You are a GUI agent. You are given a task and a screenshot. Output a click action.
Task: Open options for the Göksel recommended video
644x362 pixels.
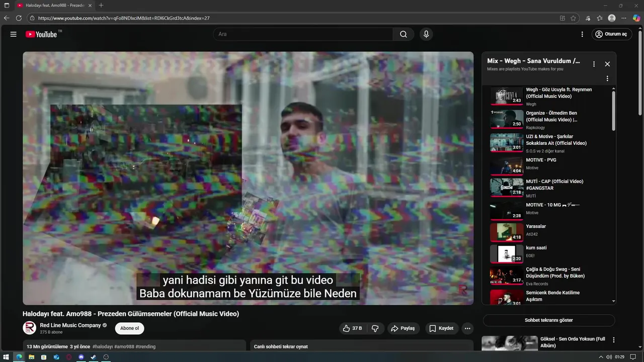[613, 340]
